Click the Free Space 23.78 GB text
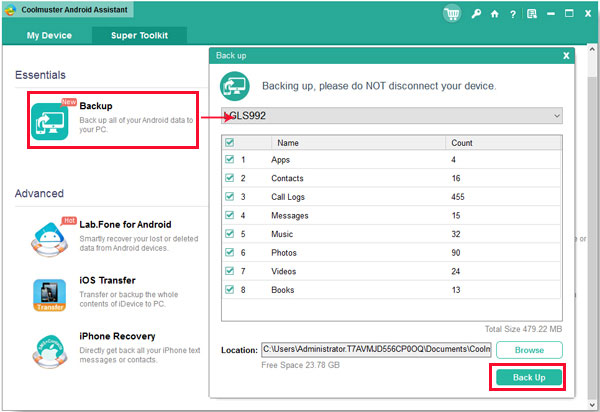 300,365
